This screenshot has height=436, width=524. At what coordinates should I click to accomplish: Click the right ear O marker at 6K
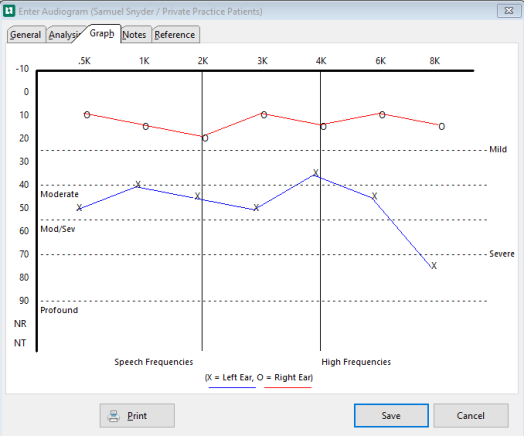[382, 115]
